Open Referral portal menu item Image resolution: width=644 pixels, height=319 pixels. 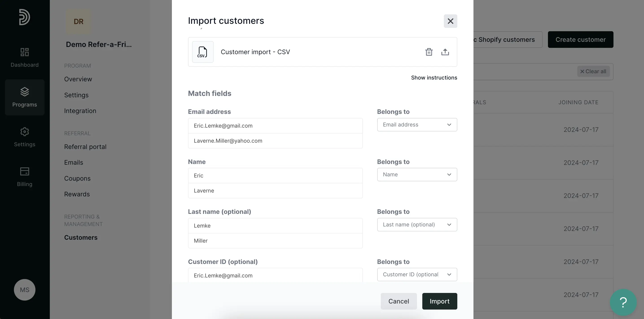pos(85,147)
